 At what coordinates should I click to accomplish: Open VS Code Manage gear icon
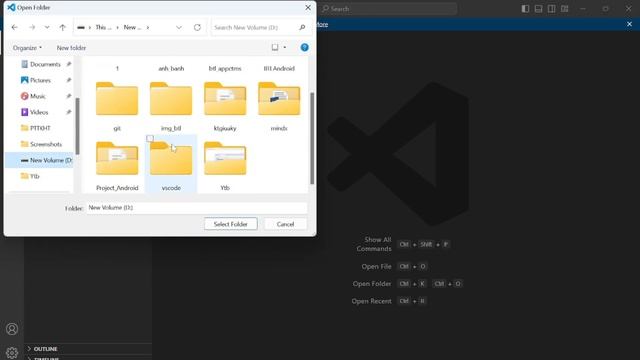click(x=12, y=353)
